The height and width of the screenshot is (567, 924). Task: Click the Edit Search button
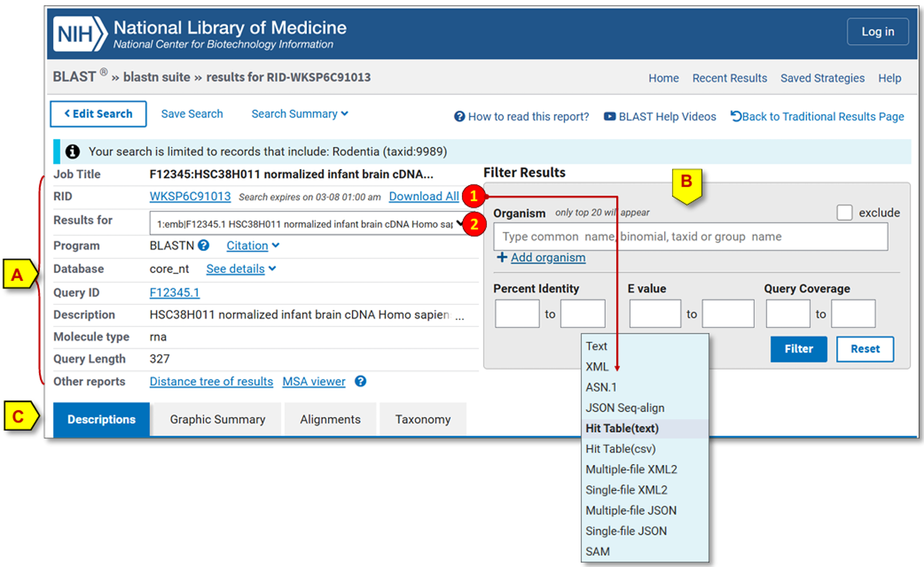pyautogui.click(x=98, y=114)
